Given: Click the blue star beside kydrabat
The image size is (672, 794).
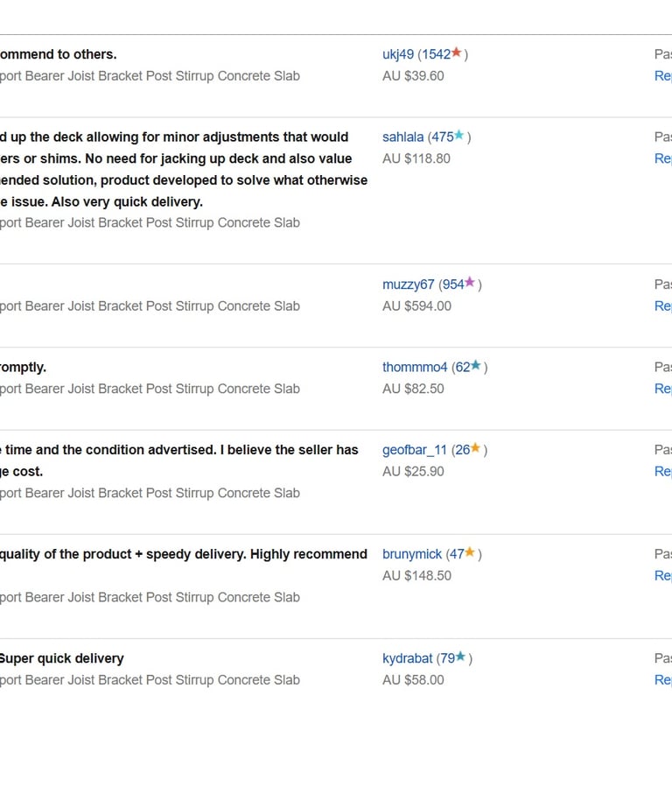Looking at the screenshot, I should [x=460, y=657].
